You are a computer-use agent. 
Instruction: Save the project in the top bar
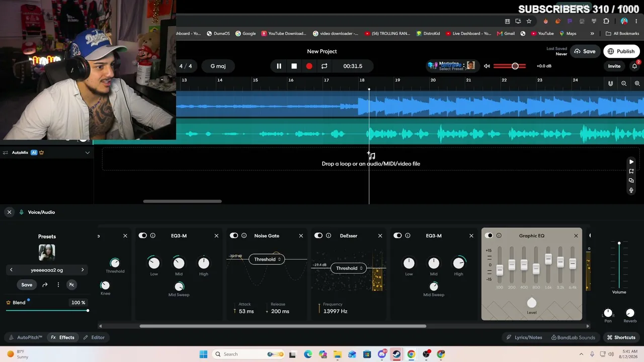click(585, 51)
